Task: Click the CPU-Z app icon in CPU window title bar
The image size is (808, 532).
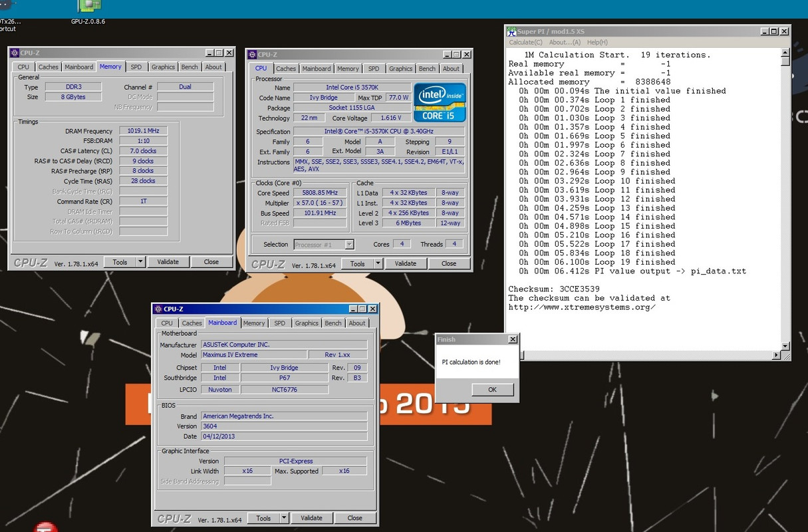Action: click(253, 55)
